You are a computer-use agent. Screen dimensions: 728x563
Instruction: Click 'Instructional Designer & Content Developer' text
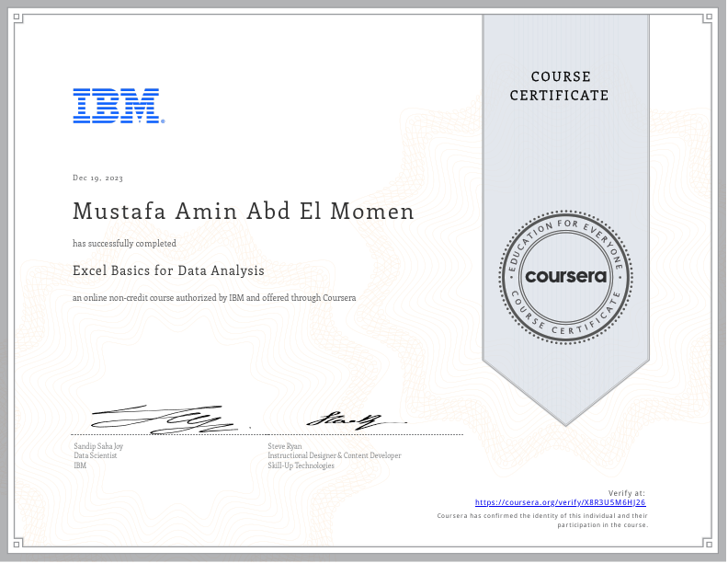pos(335,455)
